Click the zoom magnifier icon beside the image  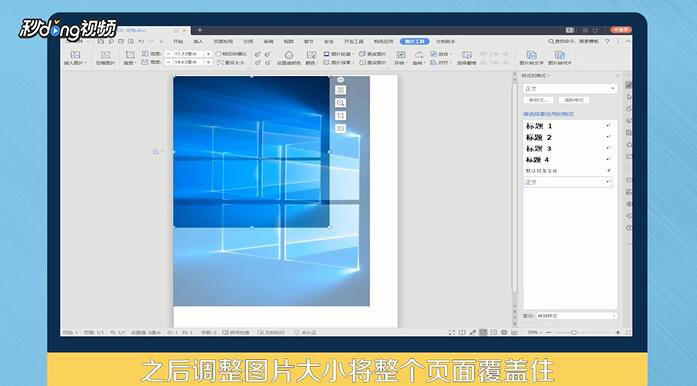[x=340, y=103]
